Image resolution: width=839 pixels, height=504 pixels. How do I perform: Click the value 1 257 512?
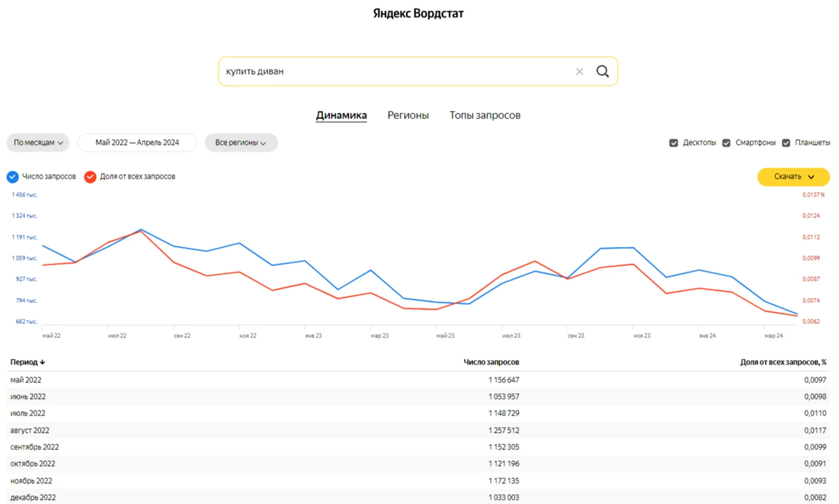click(x=504, y=430)
